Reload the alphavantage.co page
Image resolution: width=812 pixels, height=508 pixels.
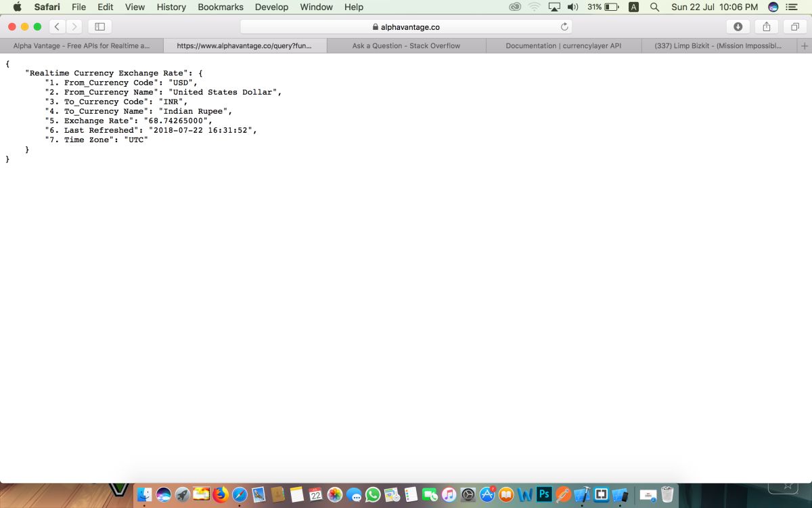click(x=564, y=27)
